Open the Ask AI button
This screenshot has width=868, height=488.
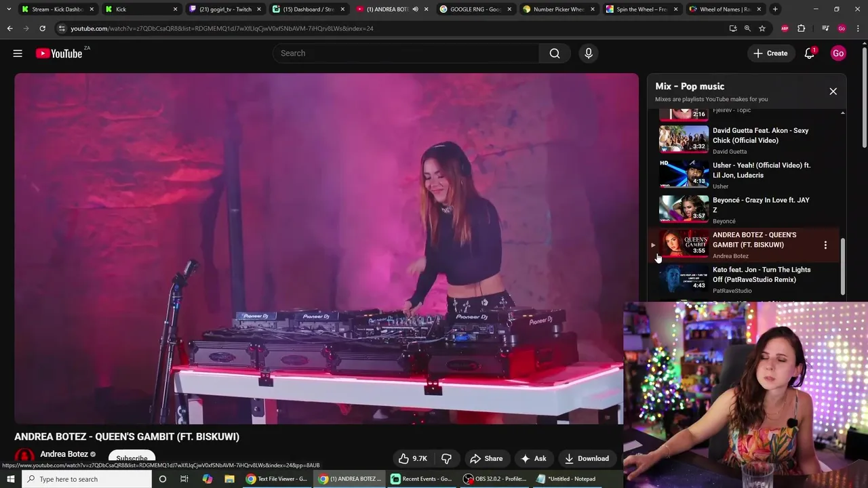(533, 459)
